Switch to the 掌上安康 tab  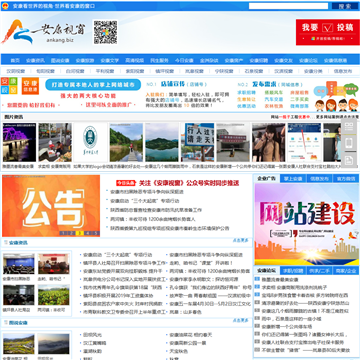point(293,179)
